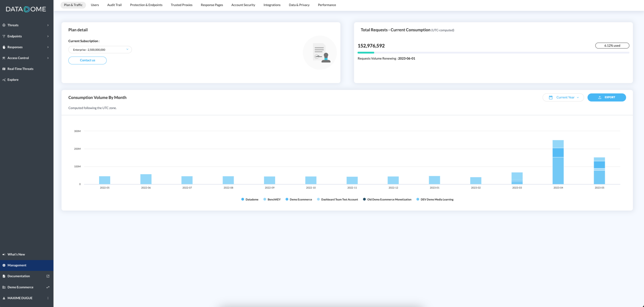Switch to the Integrations tab
644x307 pixels.
[x=272, y=5]
